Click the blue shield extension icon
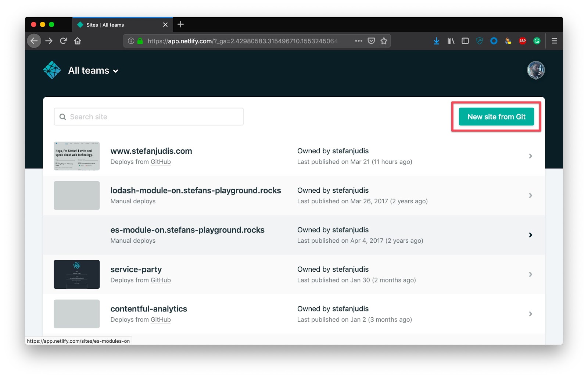The image size is (588, 378). point(480,41)
